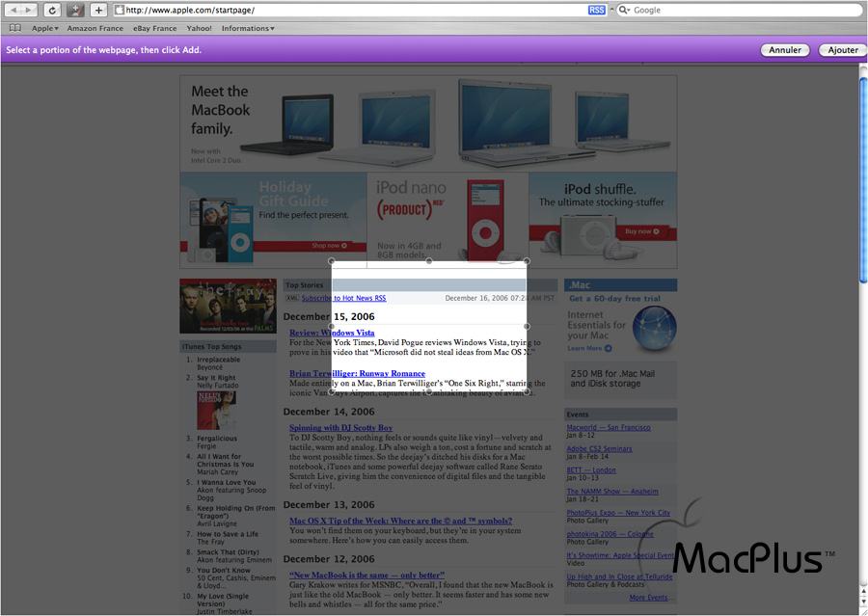868x616 pixels.
Task: Open the New MacBook review link
Action: point(367,576)
